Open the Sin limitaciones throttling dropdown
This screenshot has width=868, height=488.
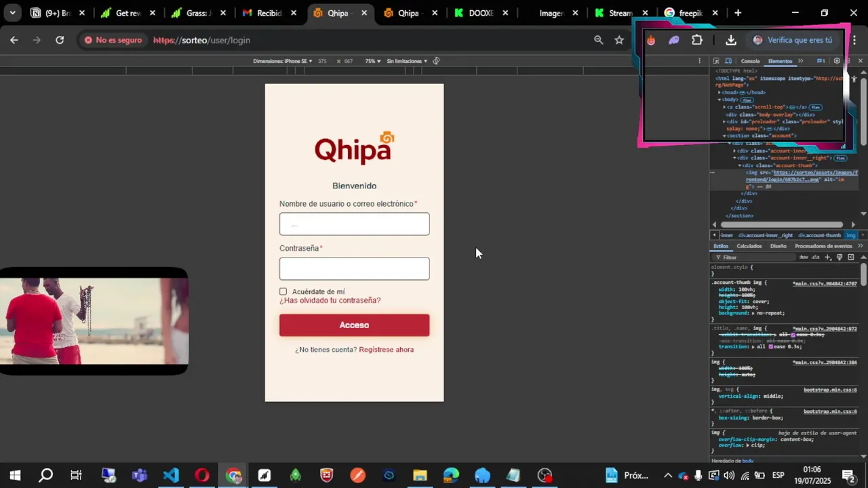pyautogui.click(x=407, y=61)
